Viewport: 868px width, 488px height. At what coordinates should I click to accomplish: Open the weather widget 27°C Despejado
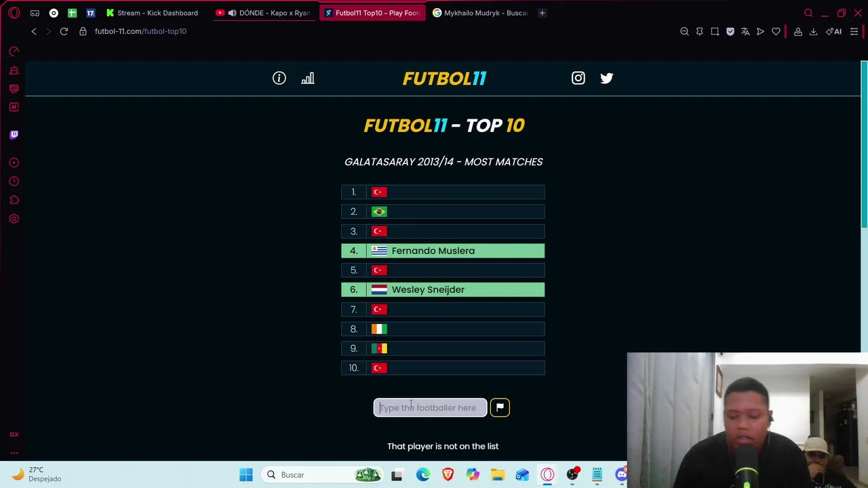click(x=37, y=474)
